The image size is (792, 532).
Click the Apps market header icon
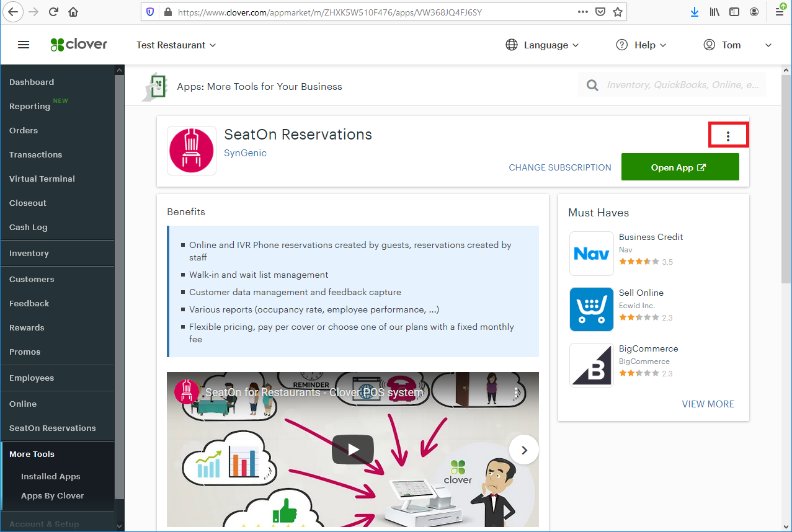154,86
